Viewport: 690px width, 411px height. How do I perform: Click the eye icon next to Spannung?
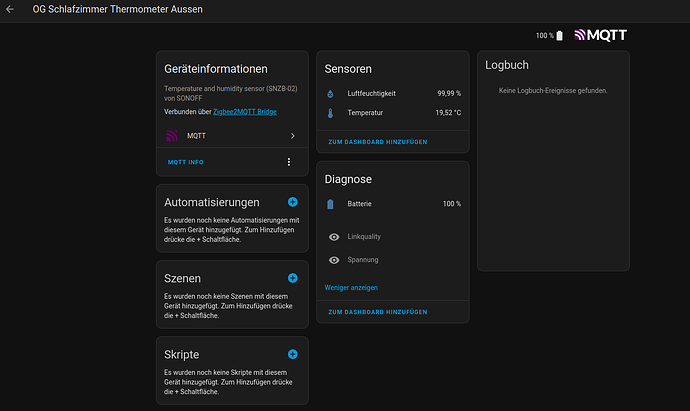click(x=334, y=260)
